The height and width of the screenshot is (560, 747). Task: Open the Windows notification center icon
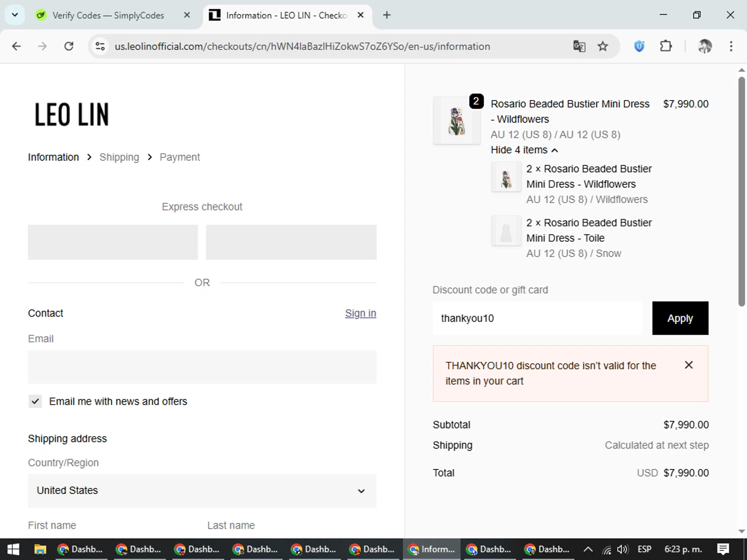point(723,550)
